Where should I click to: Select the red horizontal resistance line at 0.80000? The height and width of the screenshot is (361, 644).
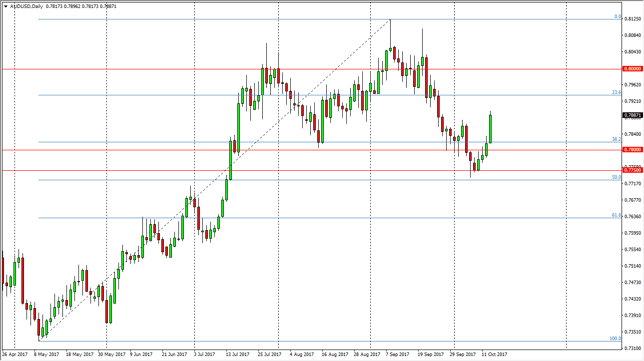[x=300, y=68]
